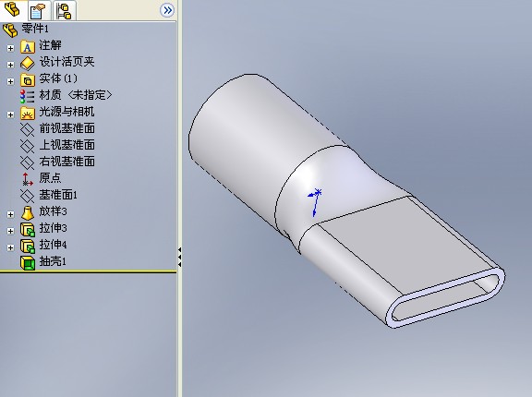Click the 基准面1 plane icon
The image size is (532, 397).
[27, 196]
